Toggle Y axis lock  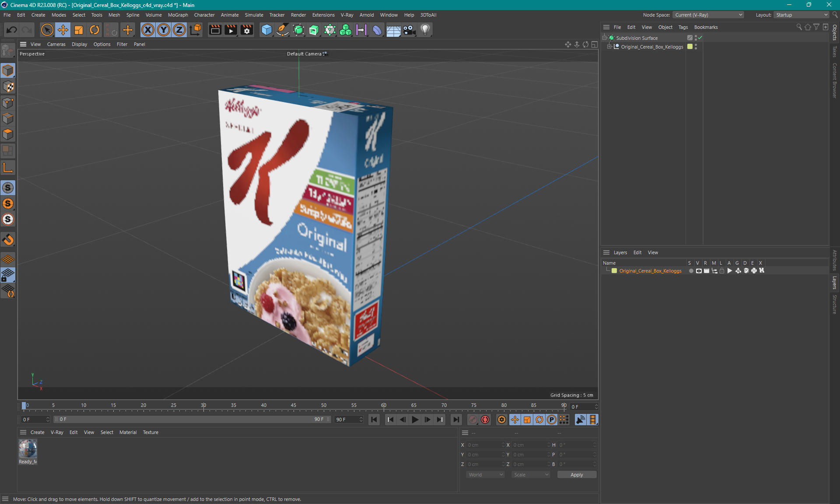[x=164, y=30]
